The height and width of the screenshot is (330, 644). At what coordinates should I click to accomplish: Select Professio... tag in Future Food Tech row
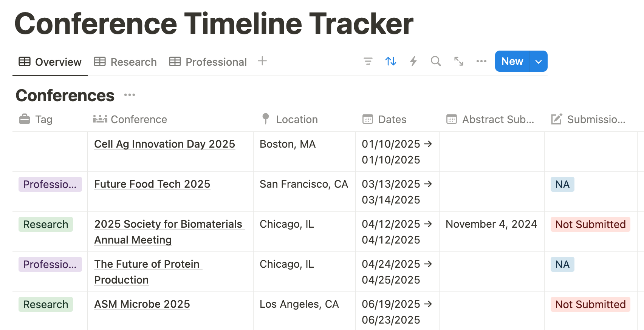(x=50, y=184)
